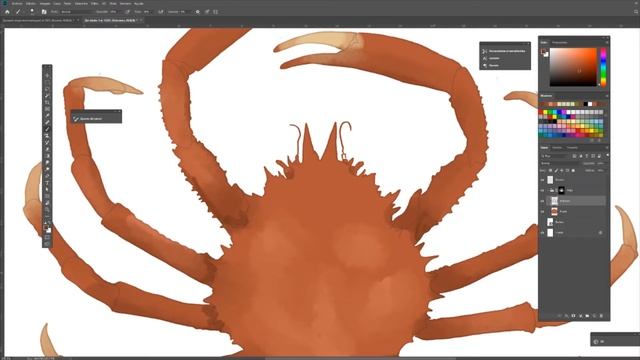Hide the locked bottom layer via its eye icon
Screen dimensions: 640x360
[x=542, y=233]
